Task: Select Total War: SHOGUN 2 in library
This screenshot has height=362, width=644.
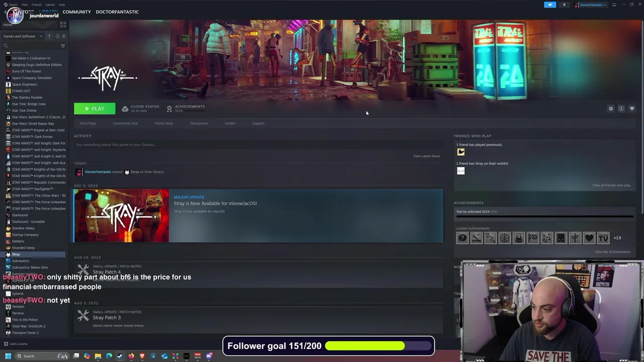Action: coord(28,326)
